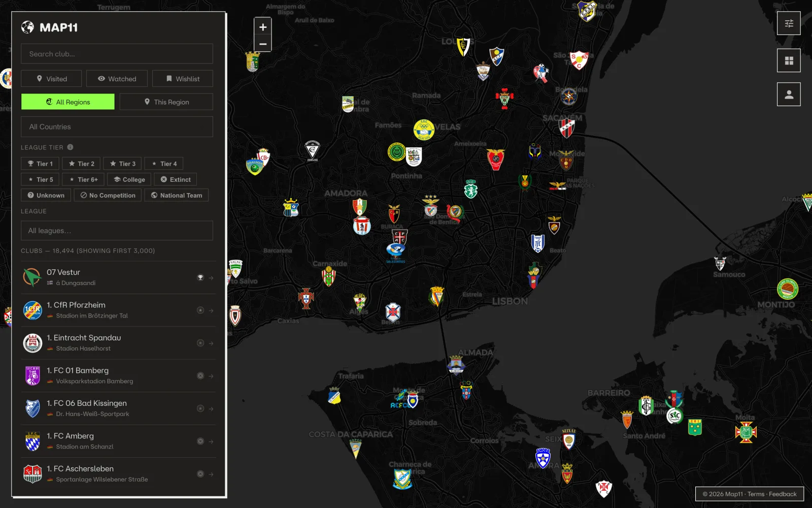
Task: Open the filter sliders icon button
Action: 789,23
